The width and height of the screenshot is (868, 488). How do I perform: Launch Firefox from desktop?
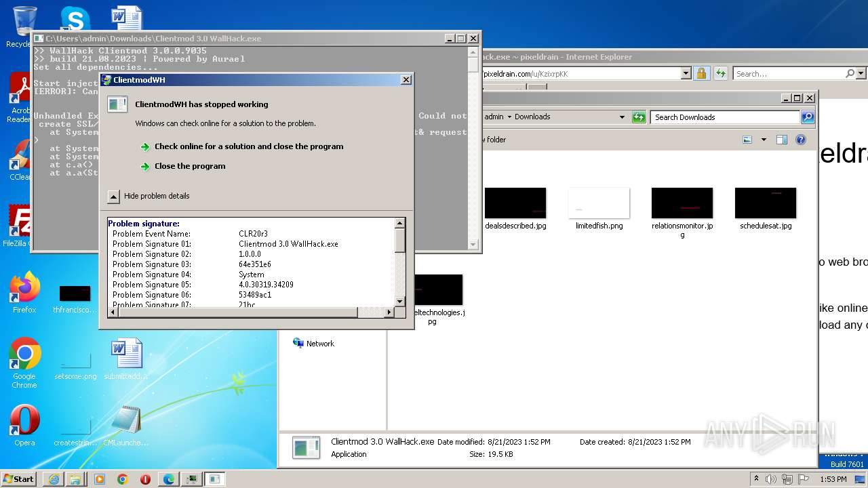[24, 293]
